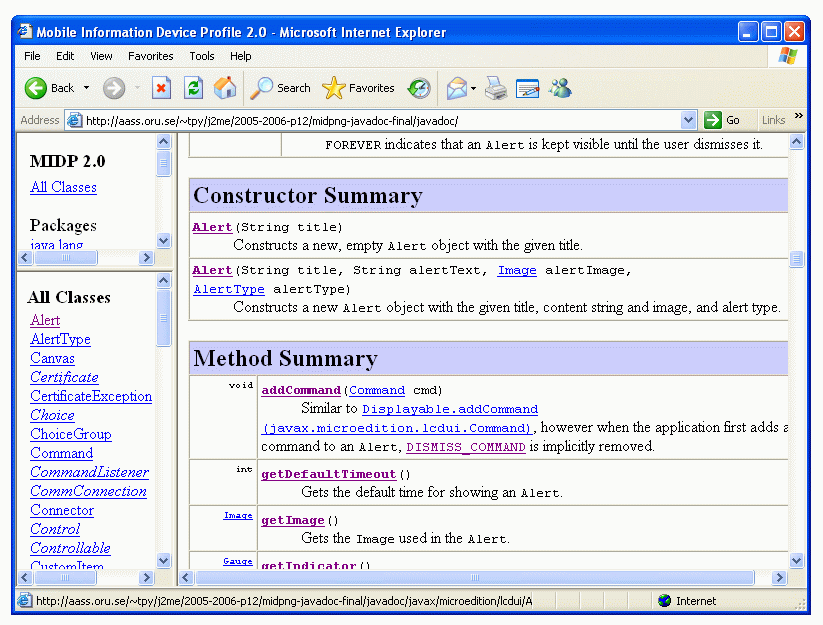Image resolution: width=823 pixels, height=625 pixels.
Task: Open the Command class in class list
Action: (61, 453)
